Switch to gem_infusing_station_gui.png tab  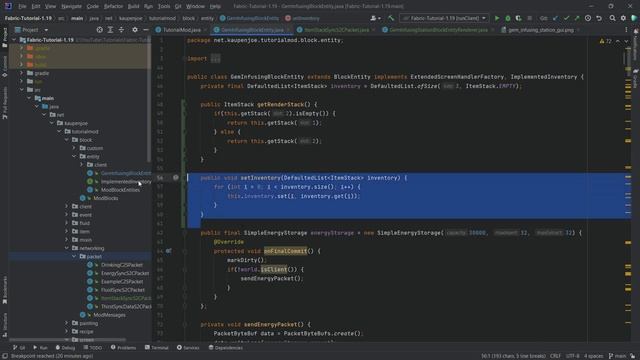[x=540, y=30]
